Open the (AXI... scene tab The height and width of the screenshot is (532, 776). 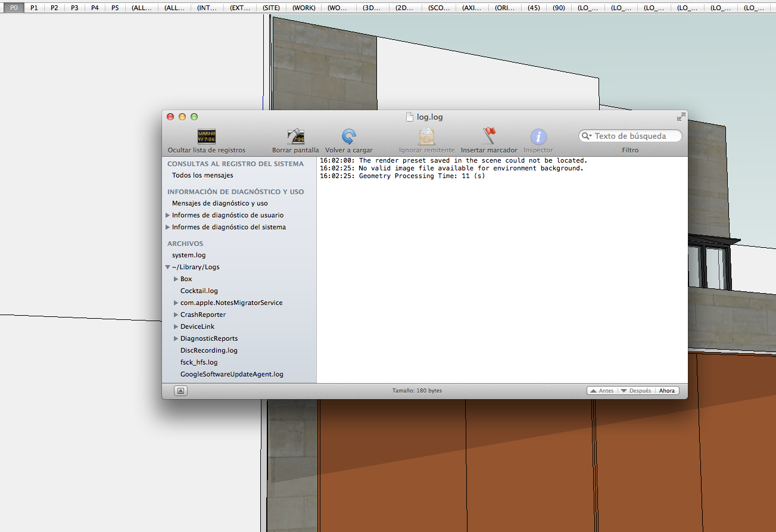(x=471, y=8)
